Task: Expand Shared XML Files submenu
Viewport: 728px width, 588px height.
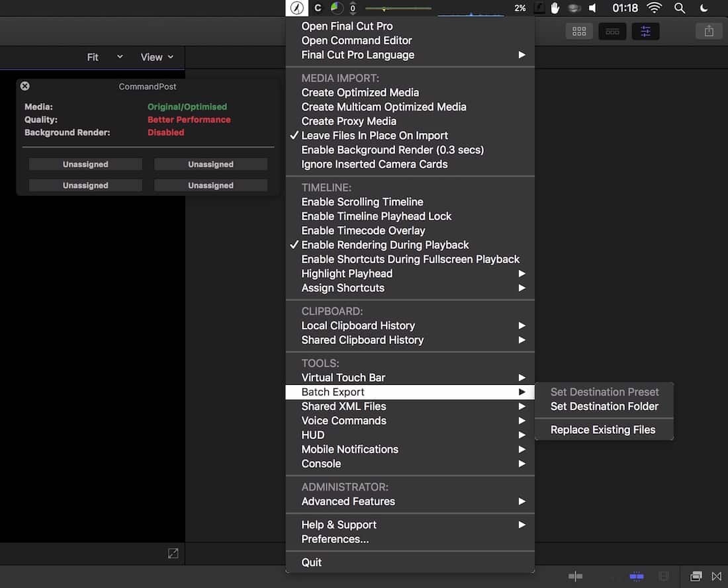Action: tap(410, 407)
